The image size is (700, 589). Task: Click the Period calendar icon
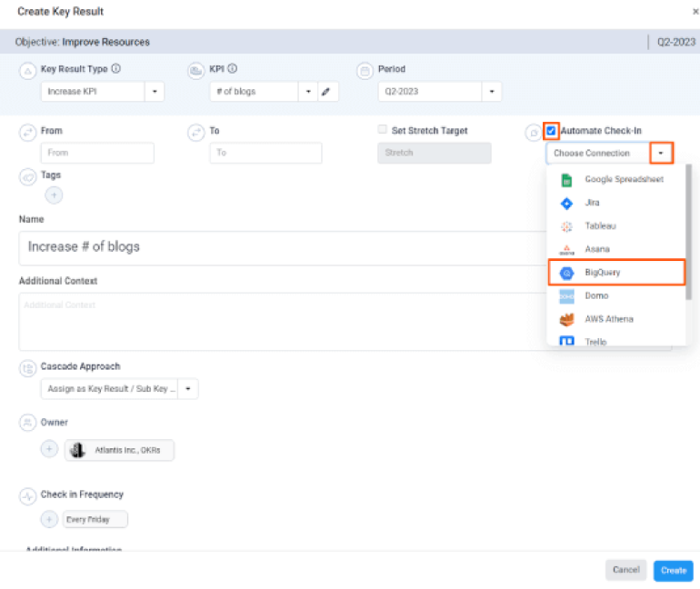(365, 71)
